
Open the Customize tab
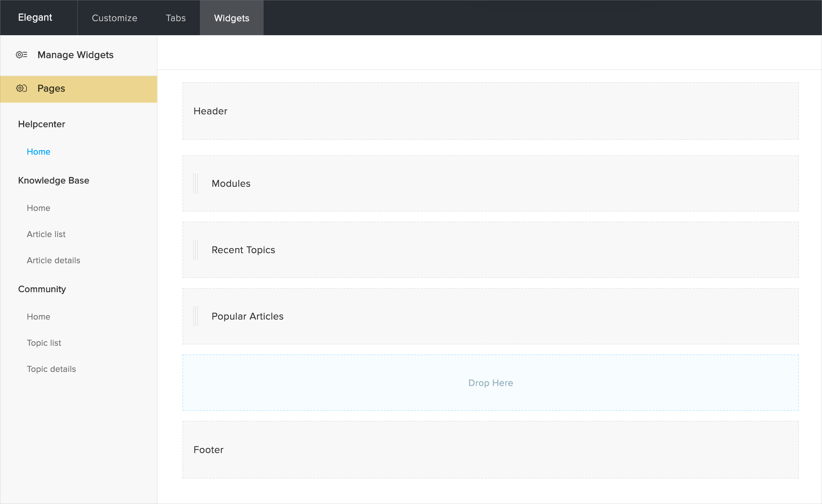pos(114,18)
